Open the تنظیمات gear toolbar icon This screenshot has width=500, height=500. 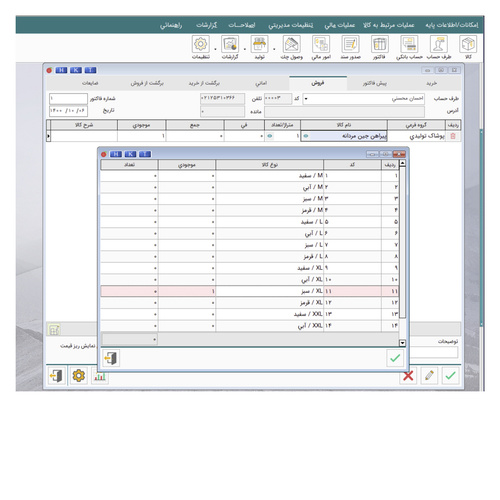pos(201,44)
